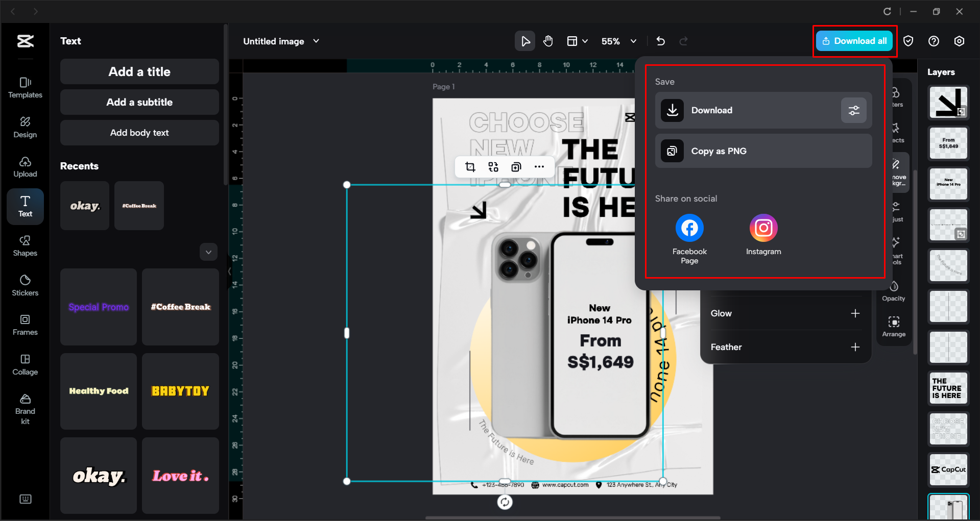Toggle play preview mode
This screenshot has height=521, width=980.
(x=525, y=41)
